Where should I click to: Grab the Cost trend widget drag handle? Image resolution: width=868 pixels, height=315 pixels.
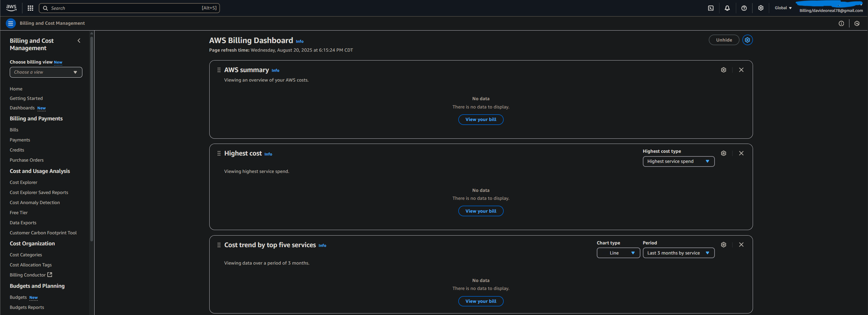click(219, 245)
